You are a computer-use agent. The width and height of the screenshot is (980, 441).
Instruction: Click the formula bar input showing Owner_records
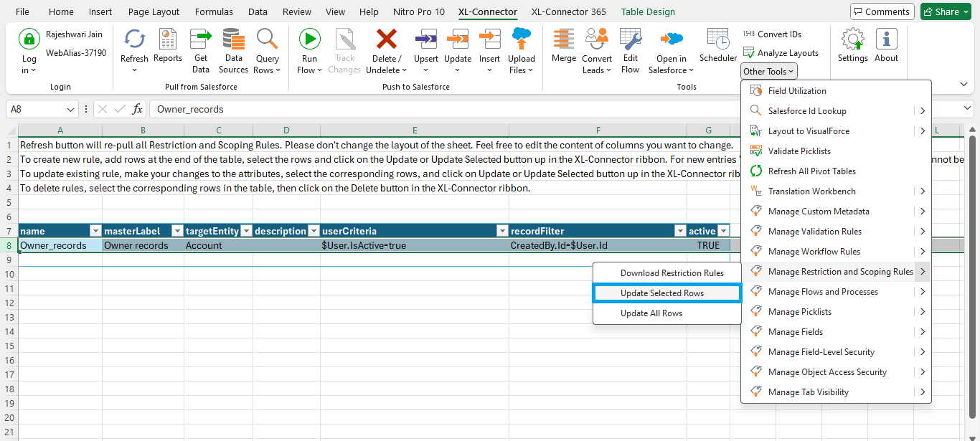[x=552, y=110]
